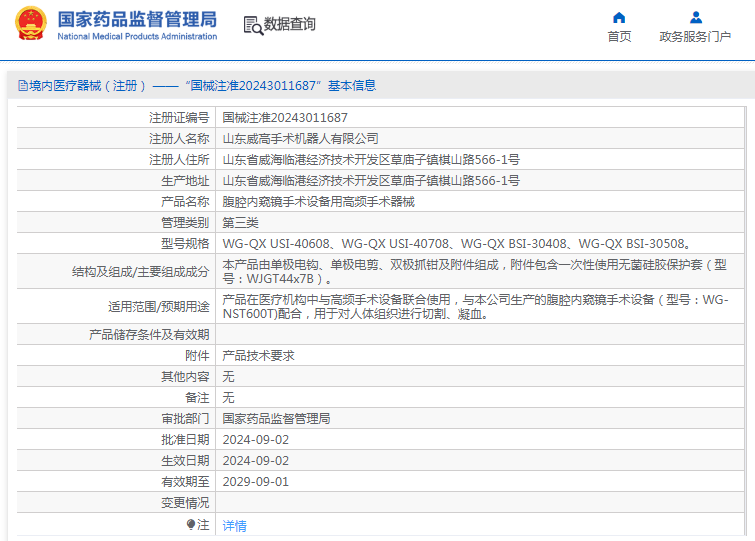The height and width of the screenshot is (541, 755).
Task: Click the 注册人住所 address value
Action: 371,159
